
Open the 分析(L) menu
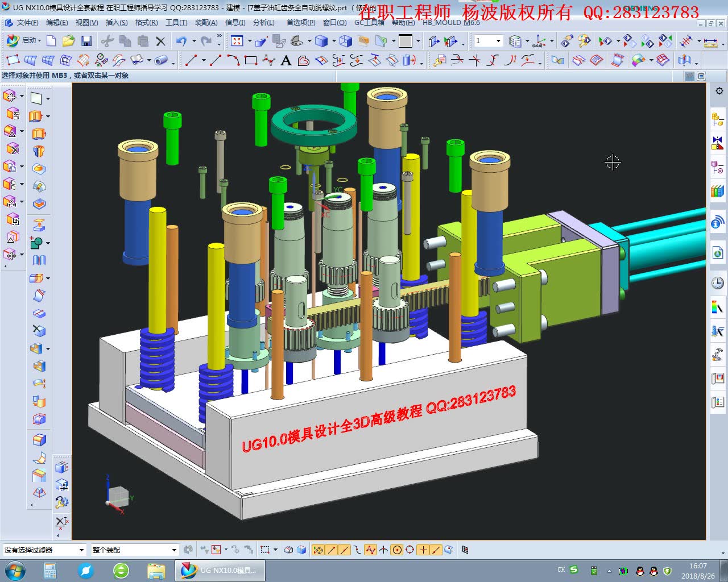pyautogui.click(x=263, y=23)
